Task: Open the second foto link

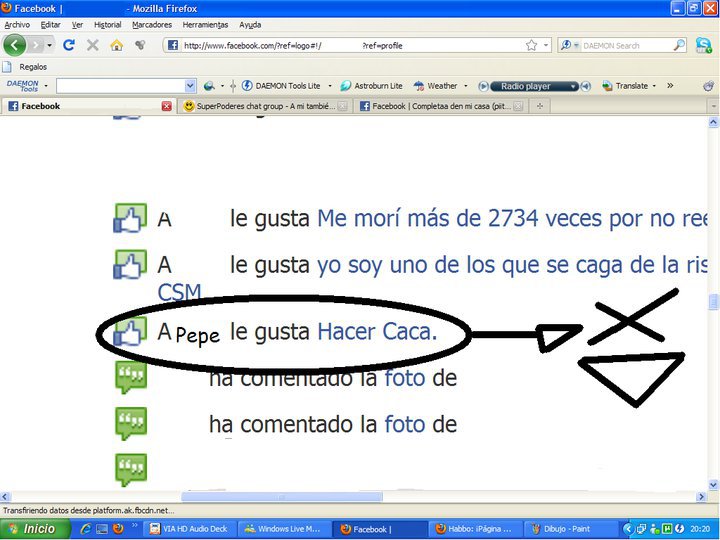Action: (x=405, y=424)
